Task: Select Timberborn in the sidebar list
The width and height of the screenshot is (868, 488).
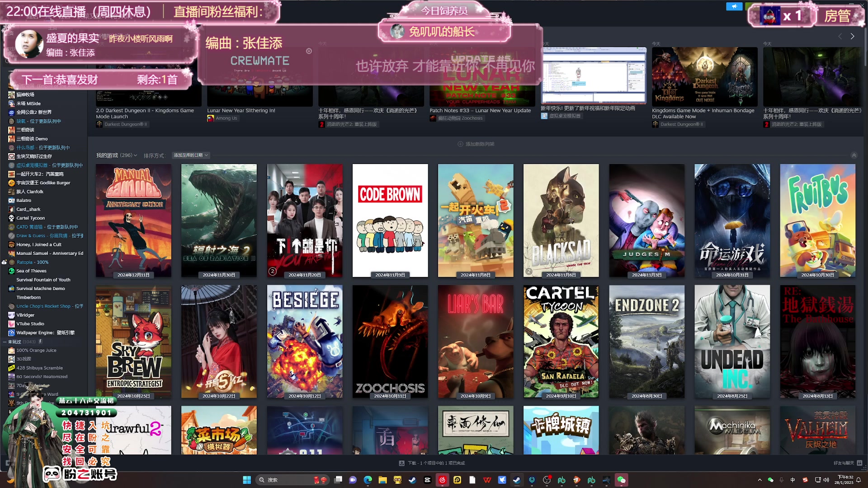Action: [28, 298]
